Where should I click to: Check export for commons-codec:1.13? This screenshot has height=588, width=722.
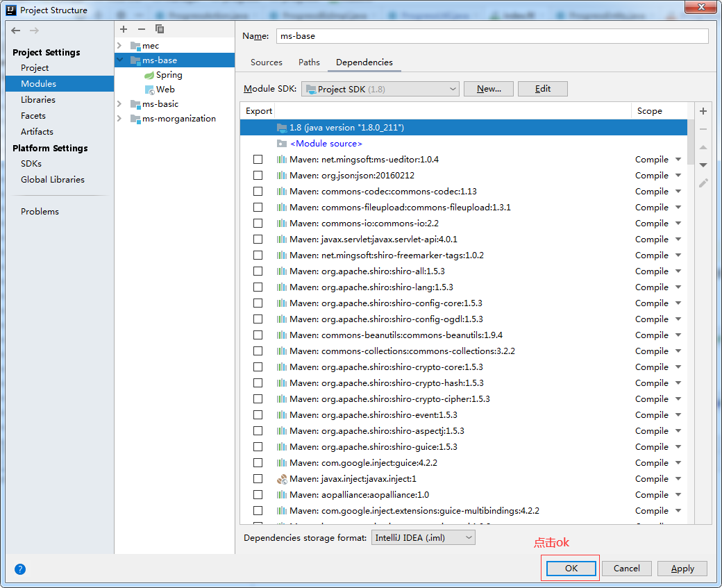pos(258,191)
